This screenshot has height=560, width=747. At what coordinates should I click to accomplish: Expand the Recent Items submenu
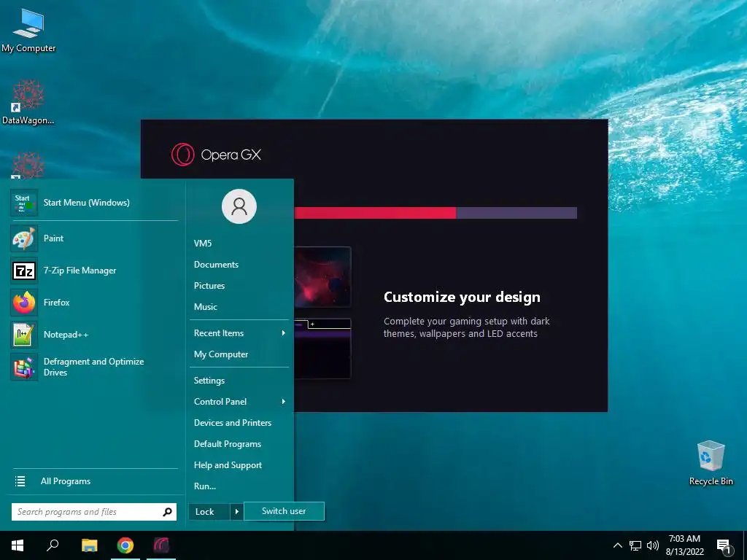pyautogui.click(x=239, y=333)
